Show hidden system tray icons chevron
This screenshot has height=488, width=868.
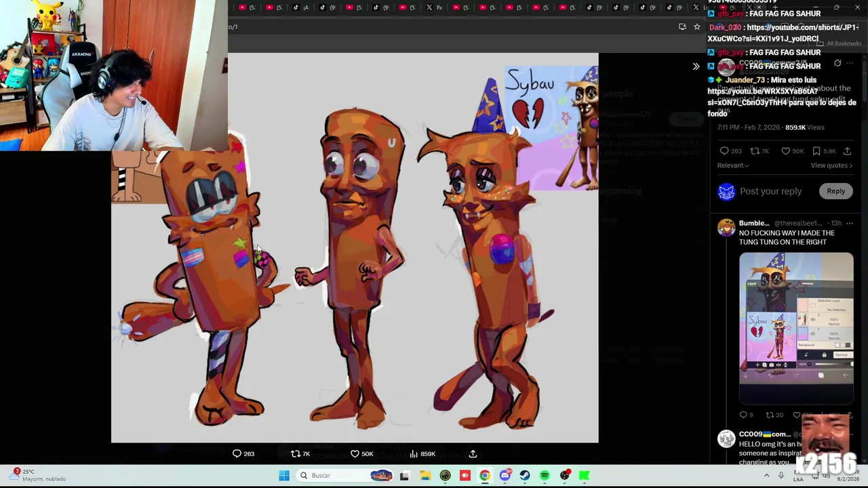click(766, 476)
